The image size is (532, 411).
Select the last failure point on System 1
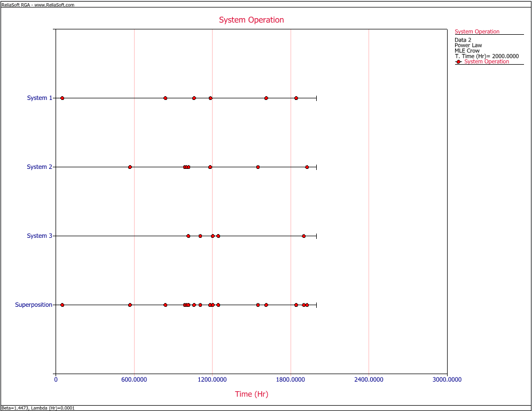click(x=296, y=98)
